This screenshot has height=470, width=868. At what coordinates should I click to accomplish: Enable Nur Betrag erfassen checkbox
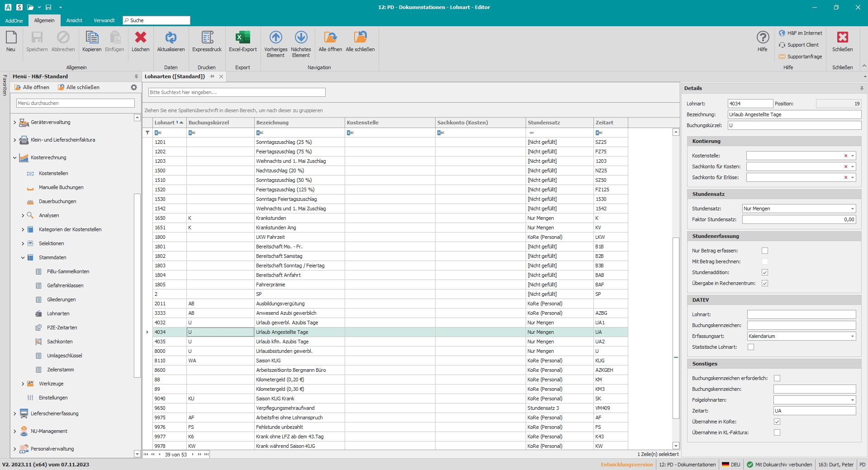point(765,251)
